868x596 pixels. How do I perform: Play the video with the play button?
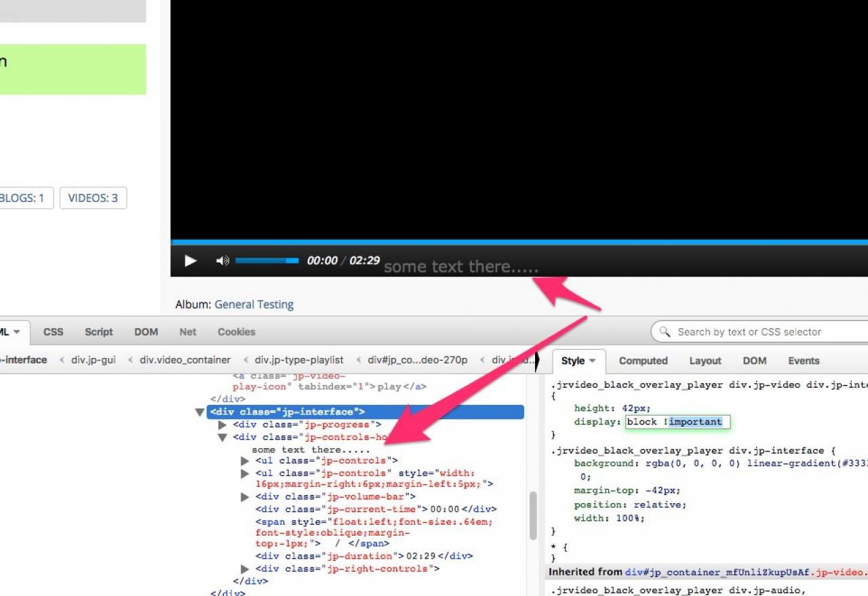[191, 260]
